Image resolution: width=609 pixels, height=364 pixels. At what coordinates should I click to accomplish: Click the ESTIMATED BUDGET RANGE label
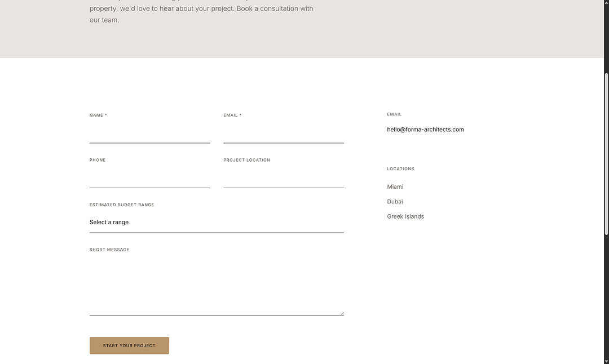pyautogui.click(x=122, y=205)
